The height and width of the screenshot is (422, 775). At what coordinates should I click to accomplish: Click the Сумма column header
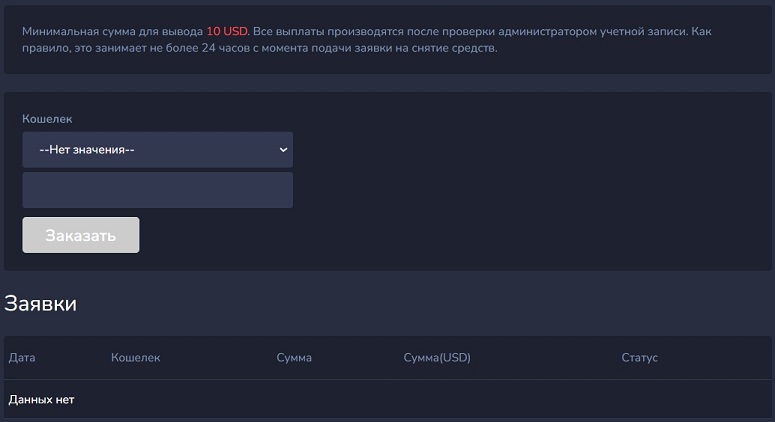click(x=294, y=358)
